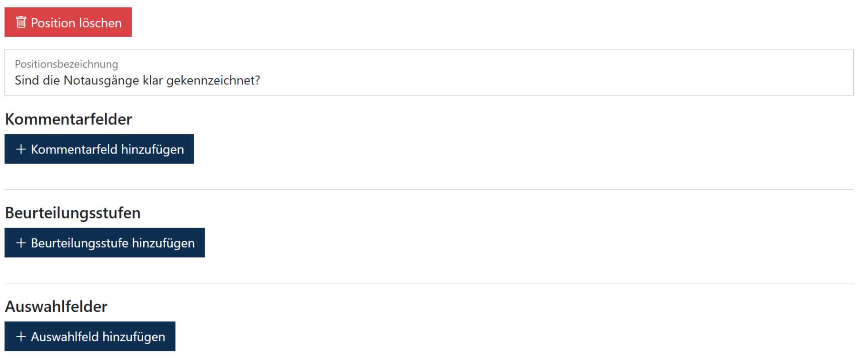Click the divider line above Beurteilungsstufen
Screen dimensions: 868x361
point(429,190)
